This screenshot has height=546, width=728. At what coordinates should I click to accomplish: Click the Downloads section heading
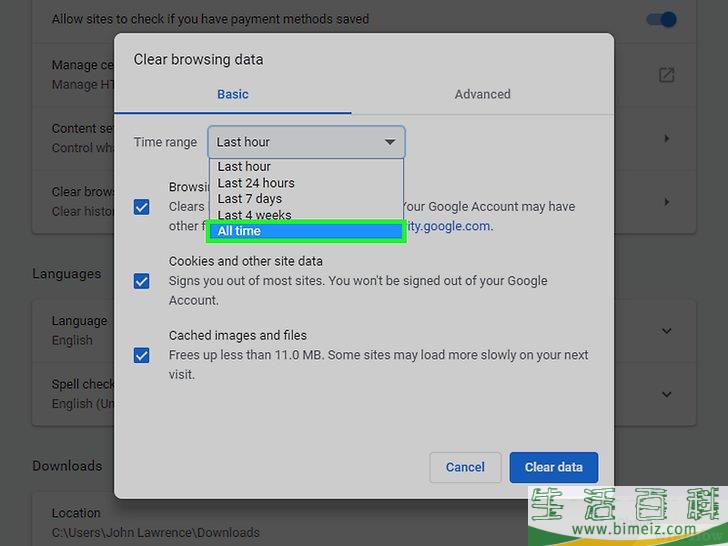click(x=67, y=466)
